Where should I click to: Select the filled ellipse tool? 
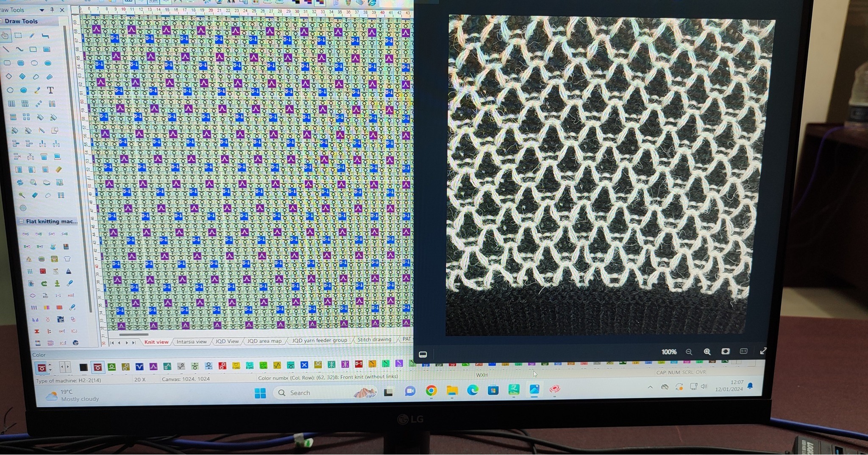48,63
